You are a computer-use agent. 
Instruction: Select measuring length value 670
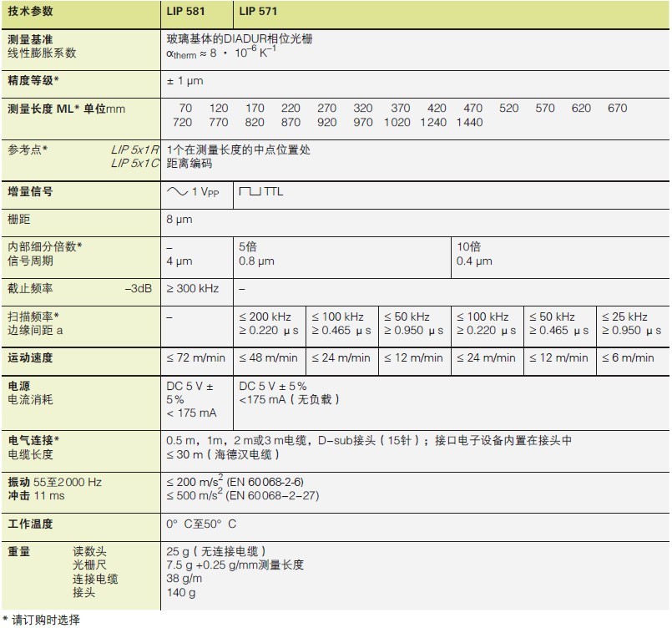pyautogui.click(x=617, y=108)
